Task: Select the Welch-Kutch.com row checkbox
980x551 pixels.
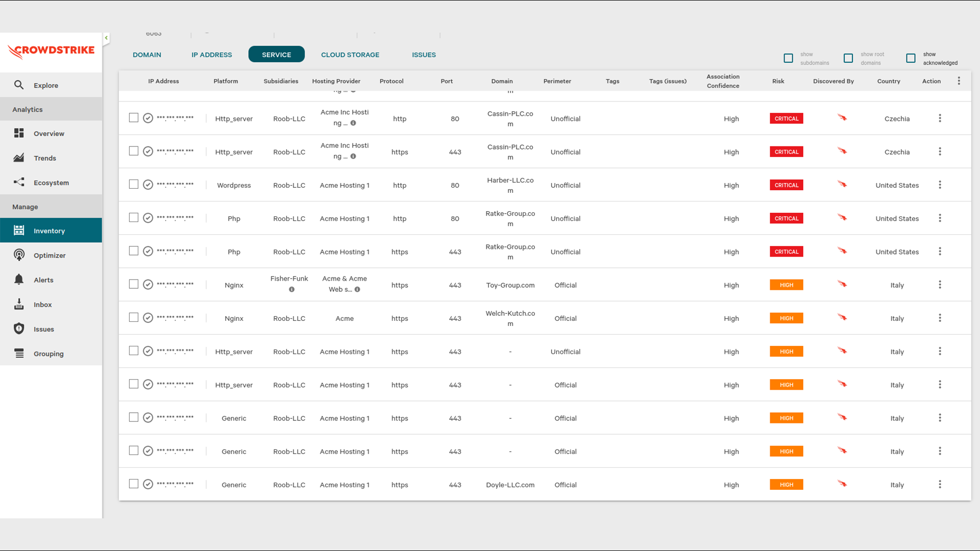Action: [134, 317]
